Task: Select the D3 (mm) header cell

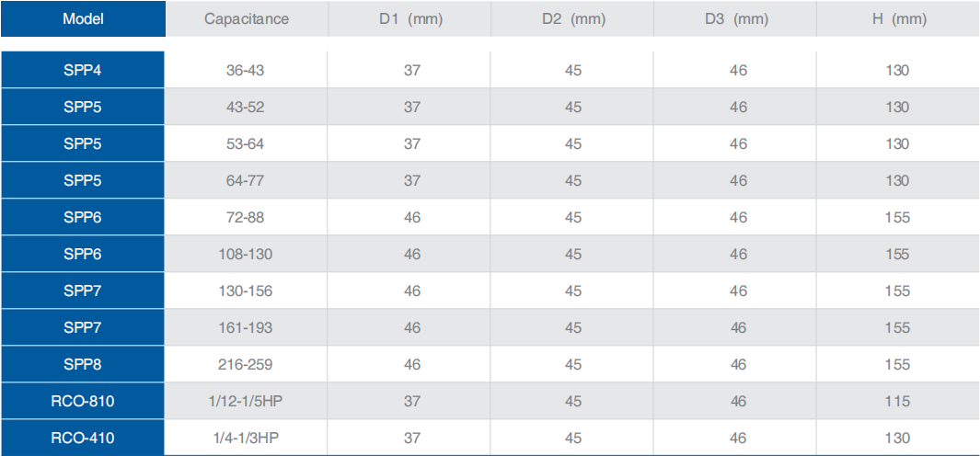Action: (738, 18)
